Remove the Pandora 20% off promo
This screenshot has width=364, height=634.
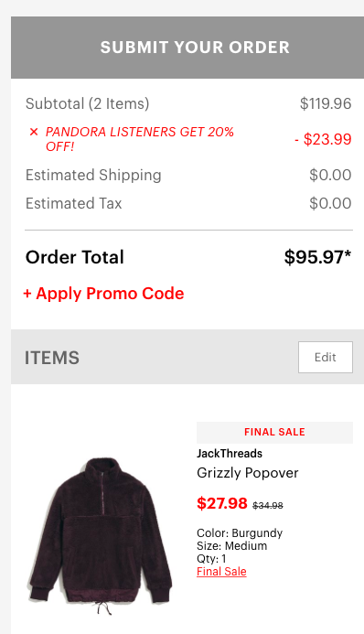pyautogui.click(x=34, y=132)
